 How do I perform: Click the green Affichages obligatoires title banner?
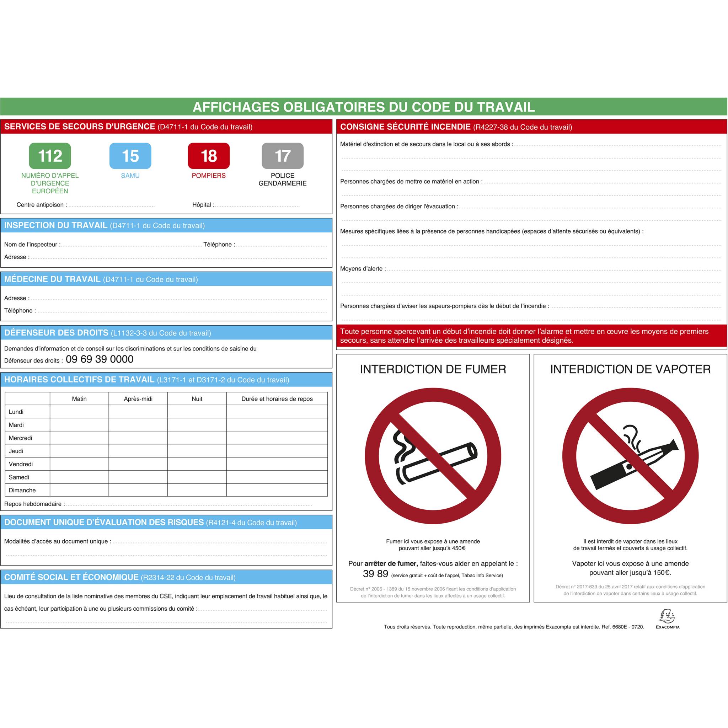click(364, 107)
